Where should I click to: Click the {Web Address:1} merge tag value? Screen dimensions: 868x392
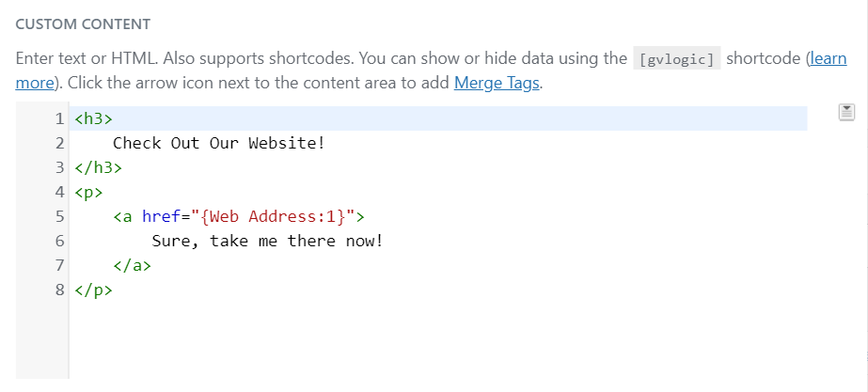[x=272, y=217]
